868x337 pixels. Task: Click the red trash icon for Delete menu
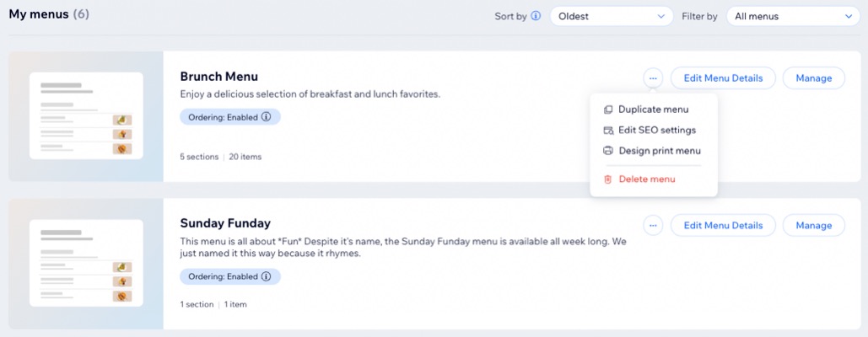608,179
